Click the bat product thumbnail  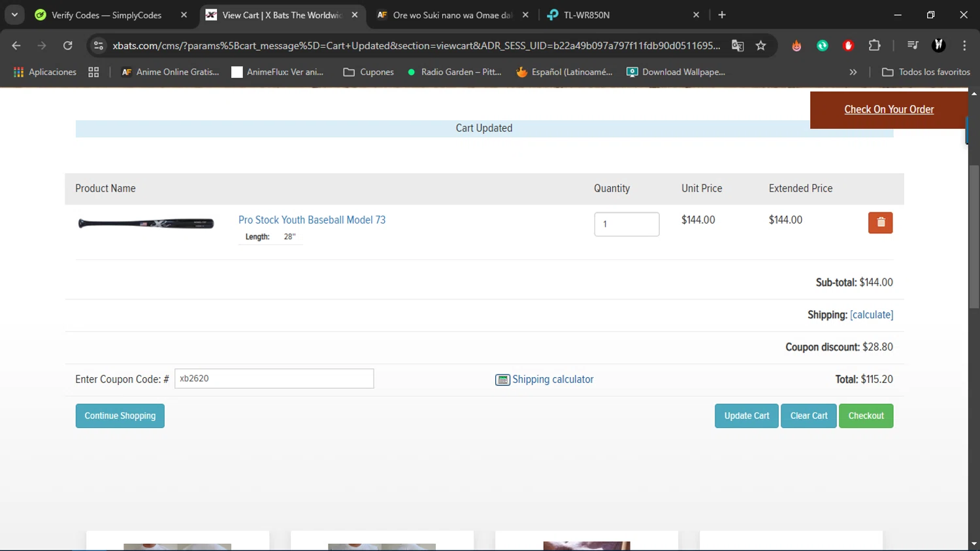[146, 224]
